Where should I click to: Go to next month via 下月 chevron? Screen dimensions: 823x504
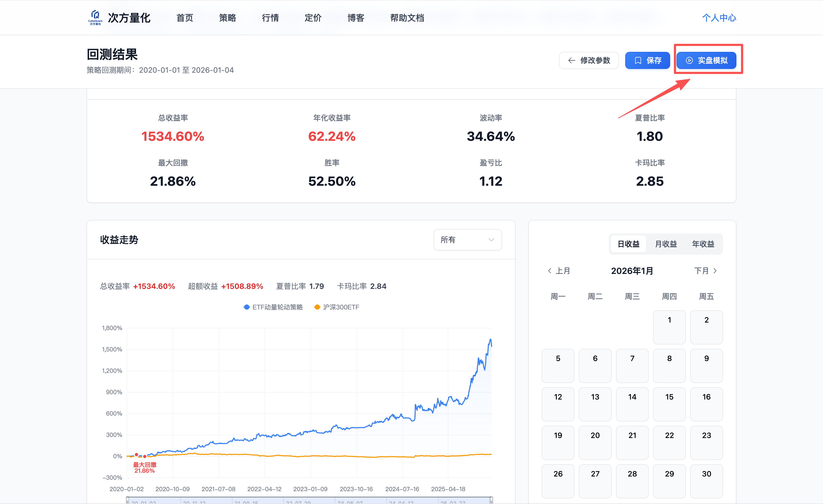click(715, 271)
